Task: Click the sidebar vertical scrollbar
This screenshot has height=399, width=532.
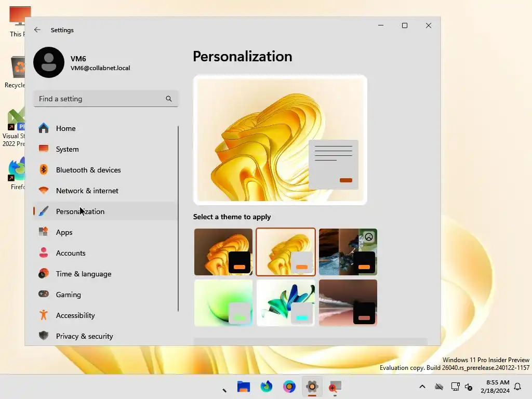Action: click(x=178, y=219)
